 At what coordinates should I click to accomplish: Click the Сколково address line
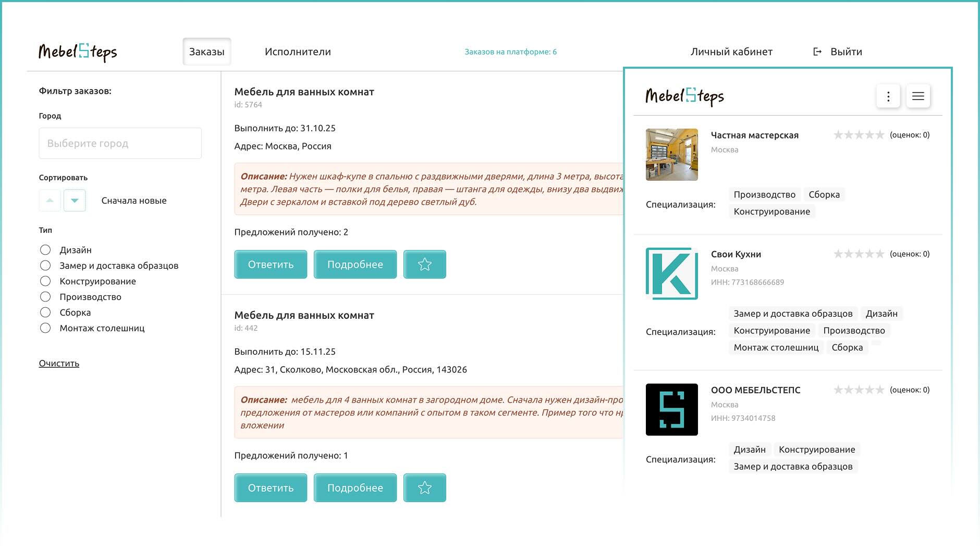tap(351, 370)
